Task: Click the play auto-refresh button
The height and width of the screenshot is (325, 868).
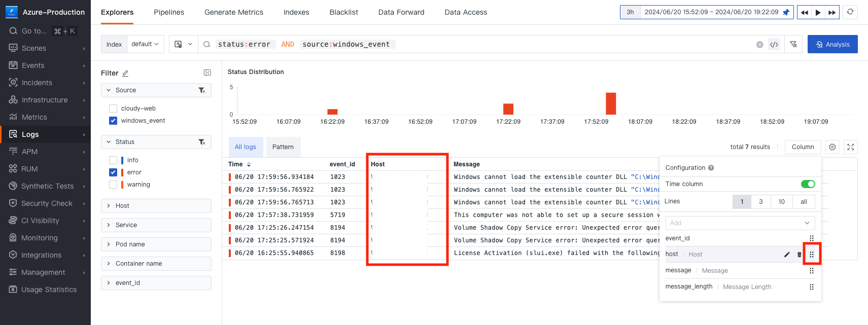Action: [818, 12]
